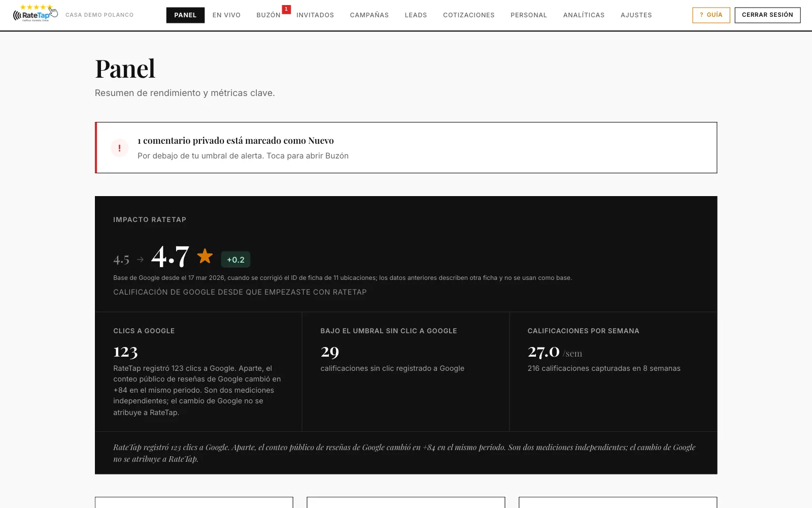Click Cerrar Sesión button
Image resolution: width=812 pixels, height=508 pixels.
tap(767, 15)
